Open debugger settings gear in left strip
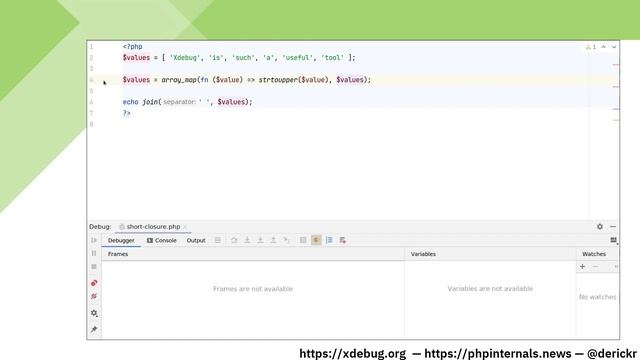Viewport: 640px width, 360px height. (94, 313)
